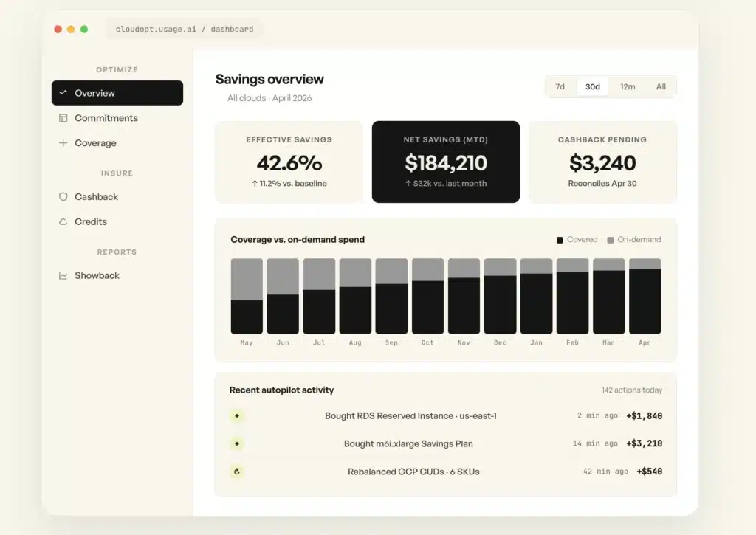Click 'Recent autopilot activity' heading
Image resolution: width=756 pixels, height=535 pixels.
[281, 390]
